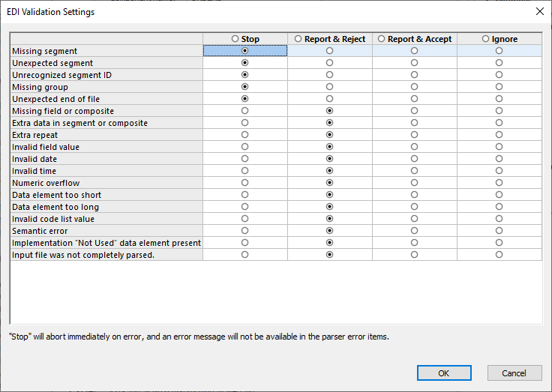Set Invalid date to Ignore
This screenshot has height=392, width=552.
coord(499,159)
